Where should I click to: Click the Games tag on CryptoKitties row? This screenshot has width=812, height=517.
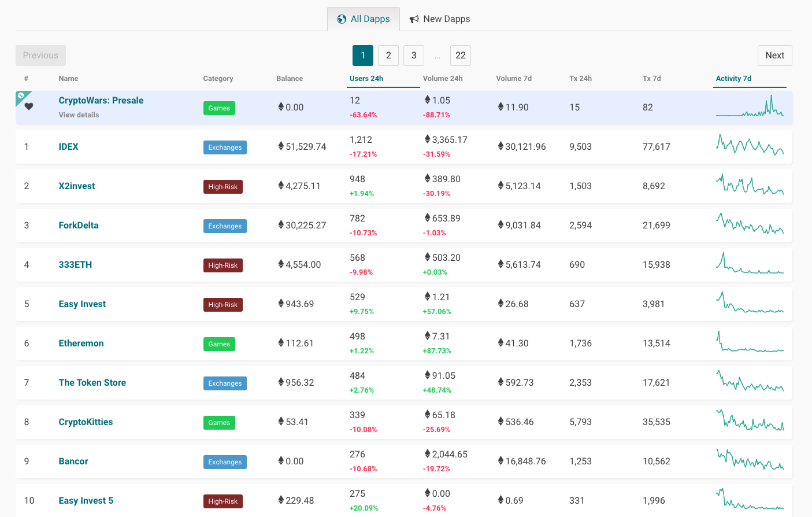tap(219, 423)
